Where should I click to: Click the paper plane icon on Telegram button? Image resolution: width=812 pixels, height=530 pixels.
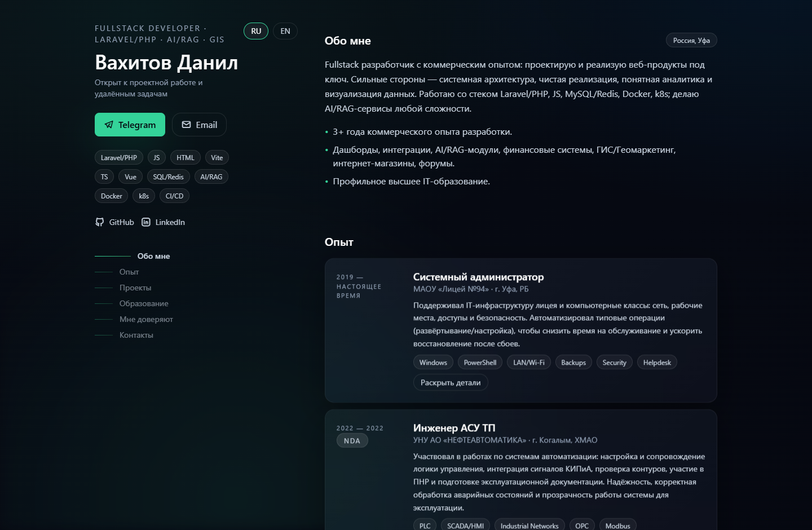pyautogui.click(x=109, y=125)
